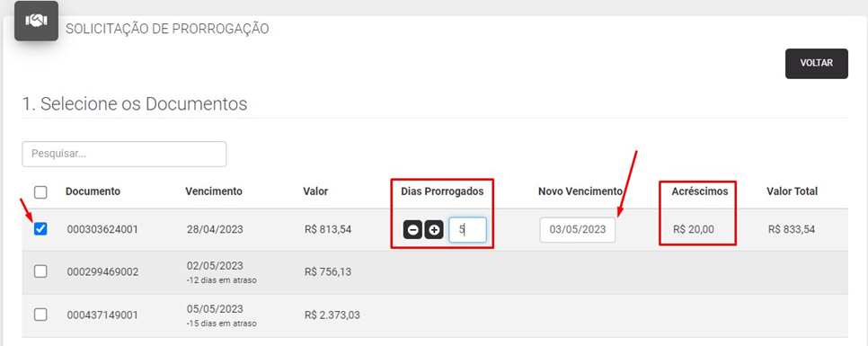Screen dimensions: 868x346
Task: Click the handshake icon at top left
Action: tap(37, 21)
